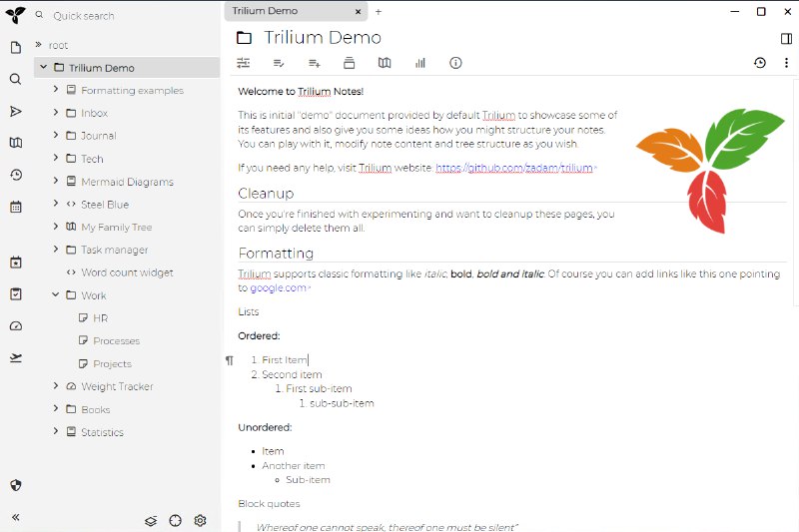799x532 pixels.
Task: Click the Trilium logo icon
Action: point(15,15)
